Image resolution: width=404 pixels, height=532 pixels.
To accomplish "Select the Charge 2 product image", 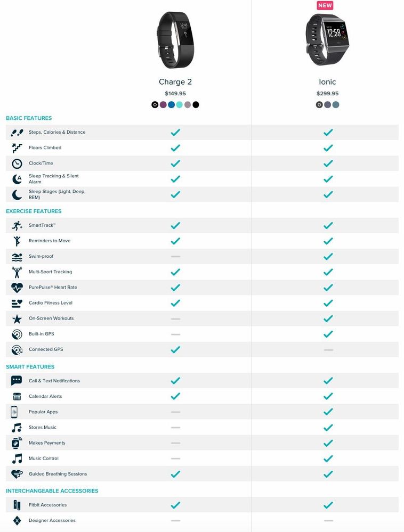I will (x=175, y=40).
